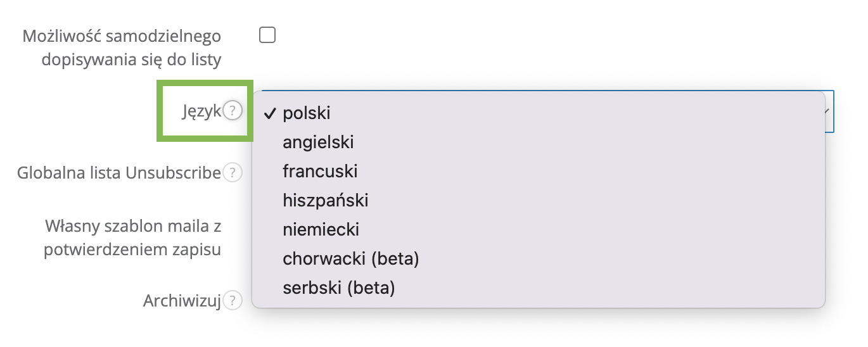Click the Globalna lista Unsubscribe label
This screenshot has height=347, width=868.
[x=119, y=172]
